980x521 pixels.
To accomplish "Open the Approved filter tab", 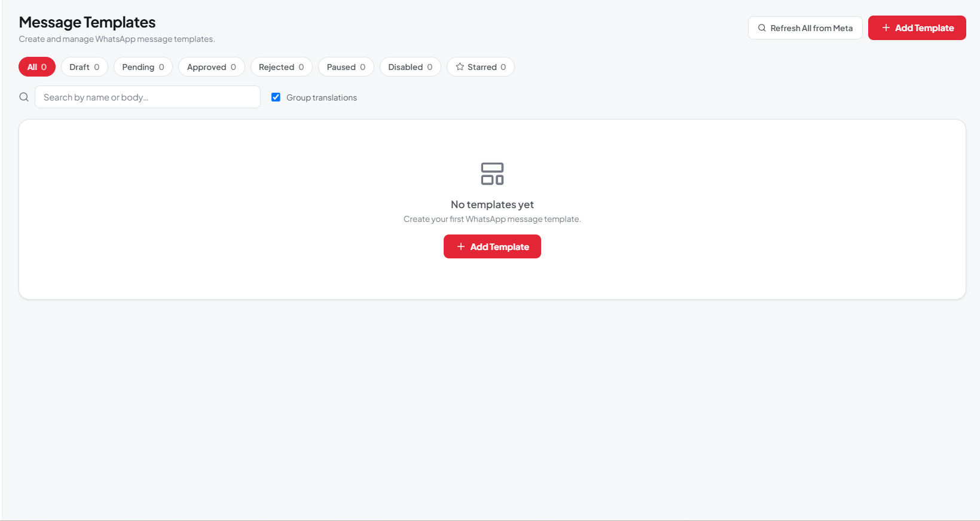I will click(x=212, y=67).
